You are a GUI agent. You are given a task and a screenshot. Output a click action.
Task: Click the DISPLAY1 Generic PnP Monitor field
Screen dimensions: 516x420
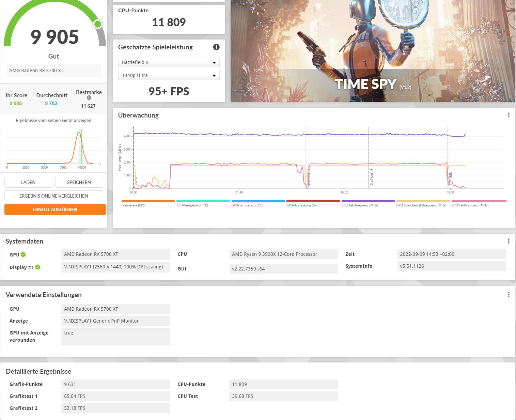click(115, 321)
